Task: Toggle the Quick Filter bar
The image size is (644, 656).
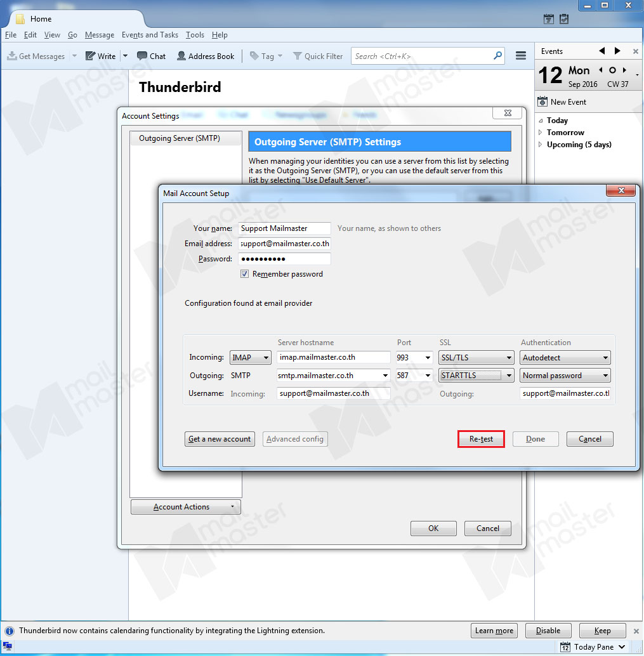Action: click(318, 56)
